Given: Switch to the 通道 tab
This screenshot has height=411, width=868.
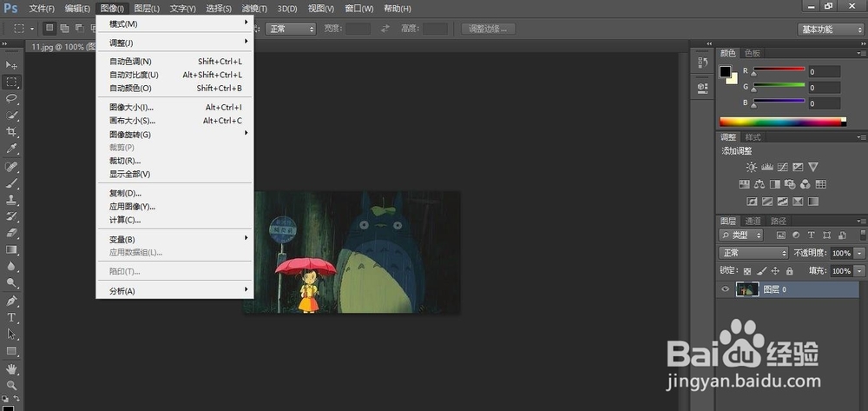Looking at the screenshot, I should pyautogui.click(x=753, y=221).
